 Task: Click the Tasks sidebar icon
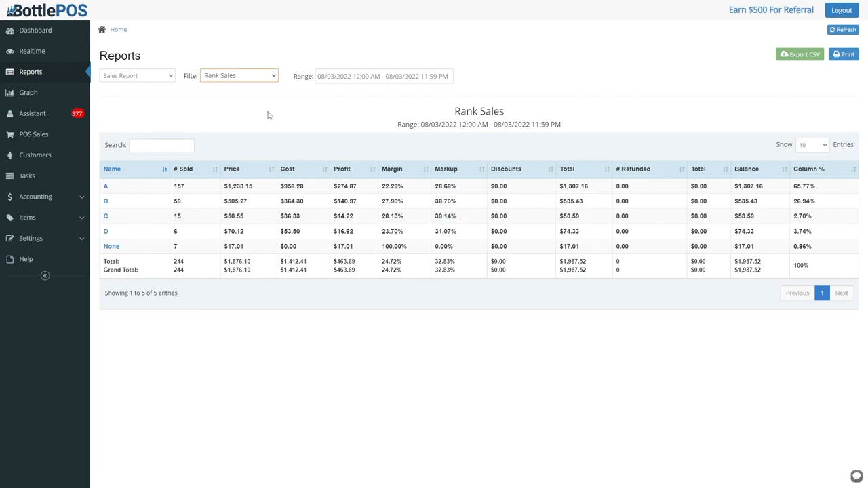pyautogui.click(x=9, y=176)
